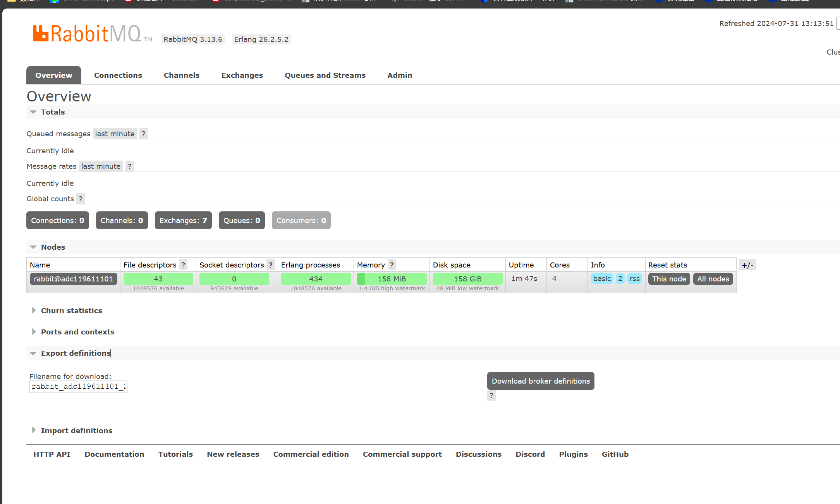Expand the Churn statistics section
This screenshot has width=840, height=504.
pyautogui.click(x=71, y=310)
